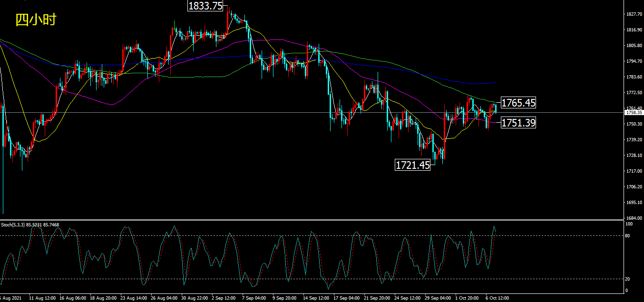Select the 1765.45 price annotation
The width and height of the screenshot is (644, 302).
[518, 103]
